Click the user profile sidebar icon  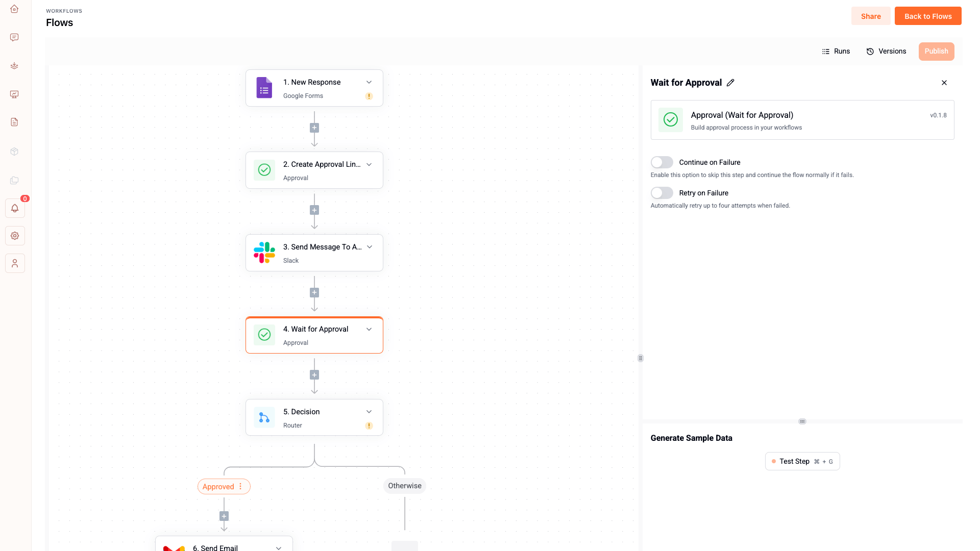(15, 263)
